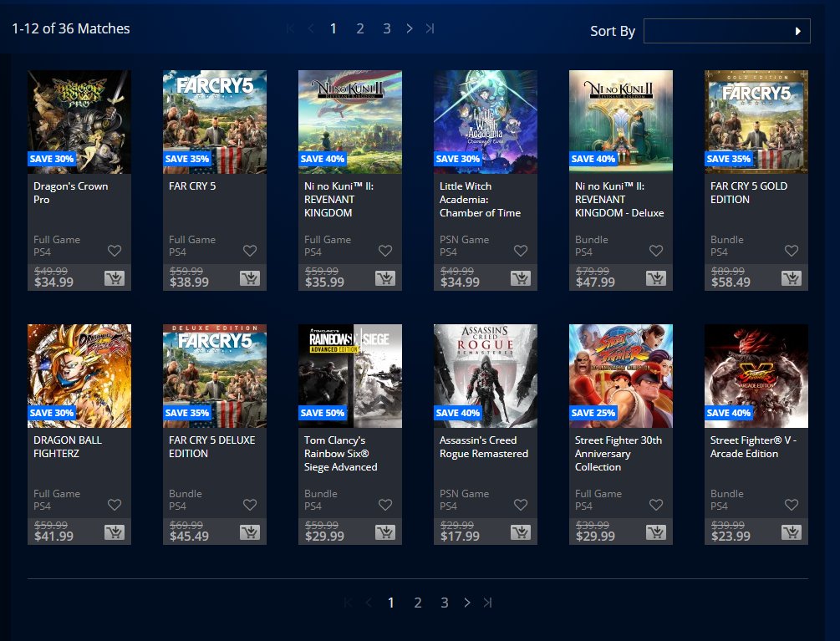Open Little Witch Academia cover art
Screen dimensions: 840x641
pyautogui.click(x=486, y=121)
